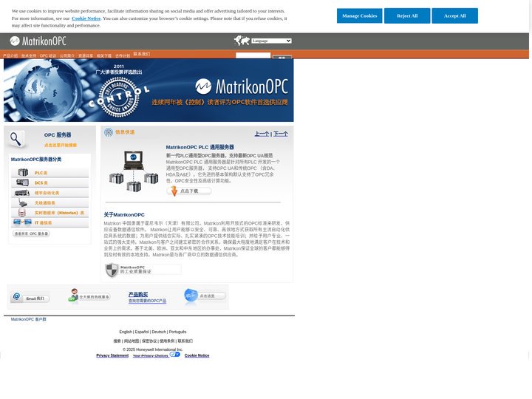Click the world map icon beside Language

point(242,41)
